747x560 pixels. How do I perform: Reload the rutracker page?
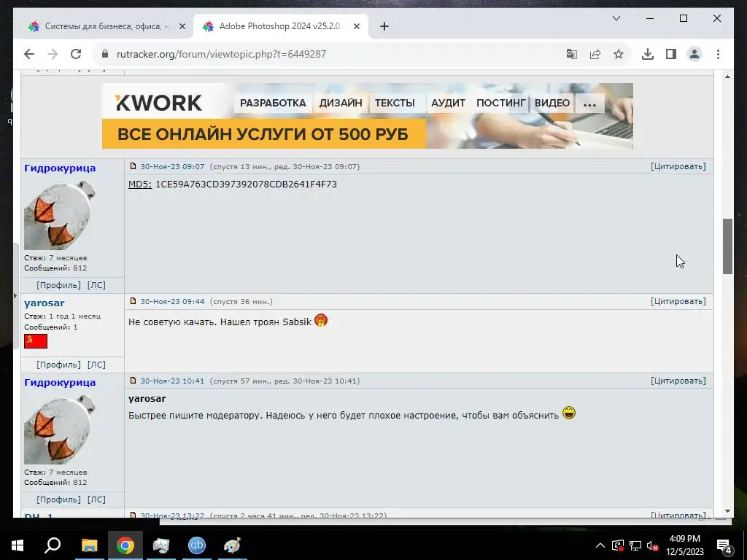pyautogui.click(x=76, y=54)
